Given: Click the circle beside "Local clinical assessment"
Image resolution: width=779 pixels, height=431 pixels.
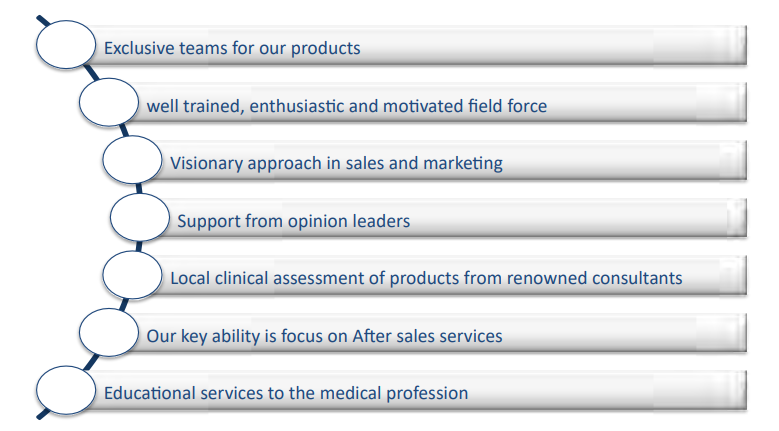Looking at the screenshot, I should coord(132,277).
